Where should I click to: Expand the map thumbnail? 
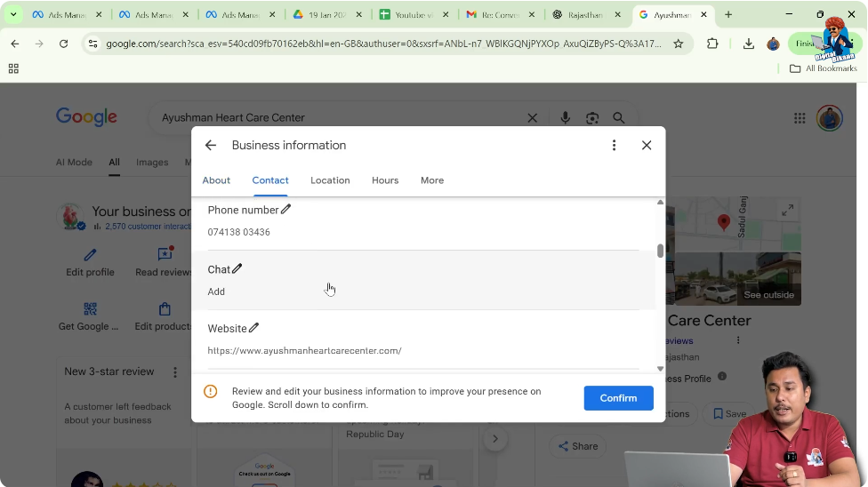787,211
